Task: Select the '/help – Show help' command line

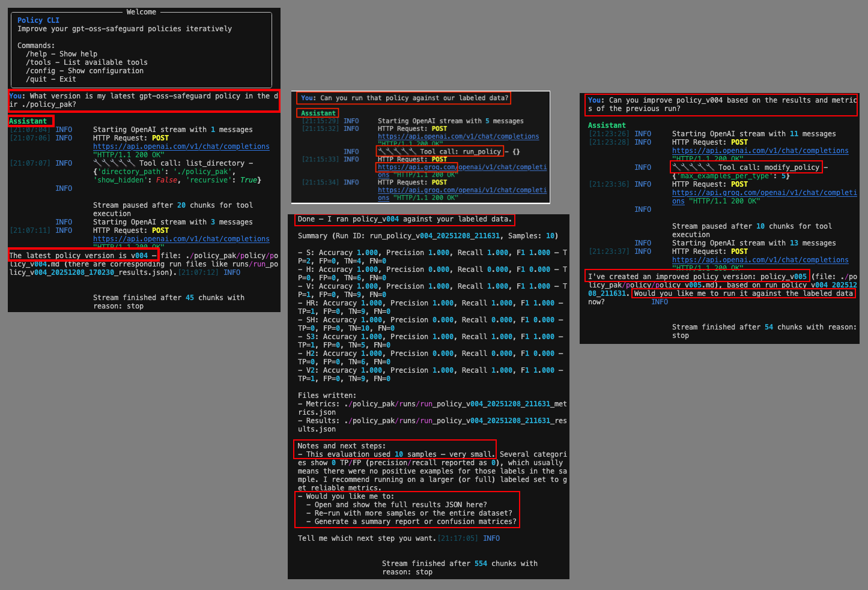Action: [61, 54]
